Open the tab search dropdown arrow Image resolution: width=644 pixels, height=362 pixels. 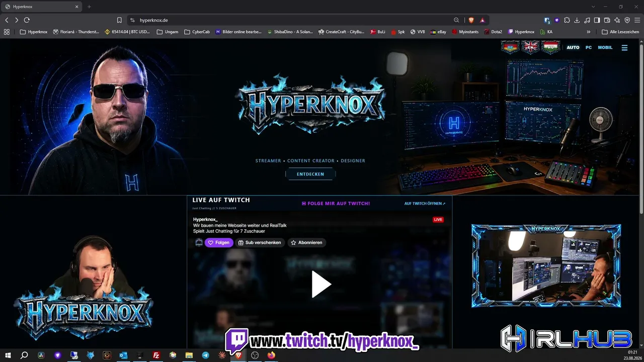593,7
